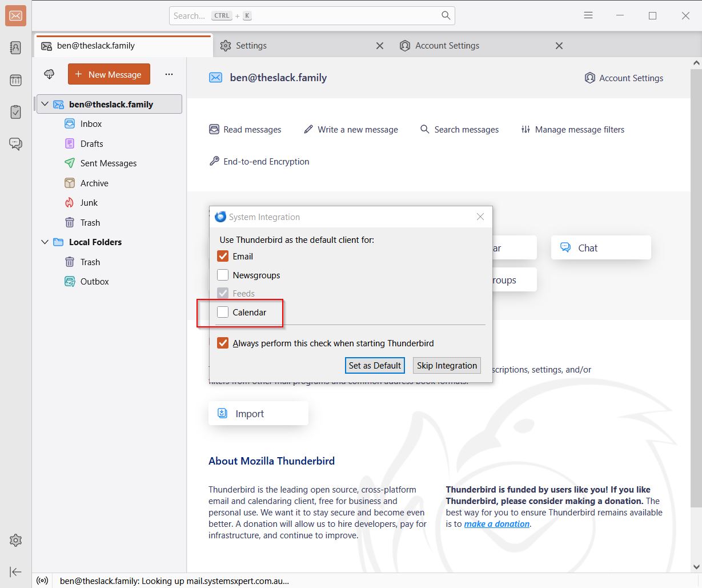Open the Mail space icon
Screen dimensions: 702x588
click(16, 16)
